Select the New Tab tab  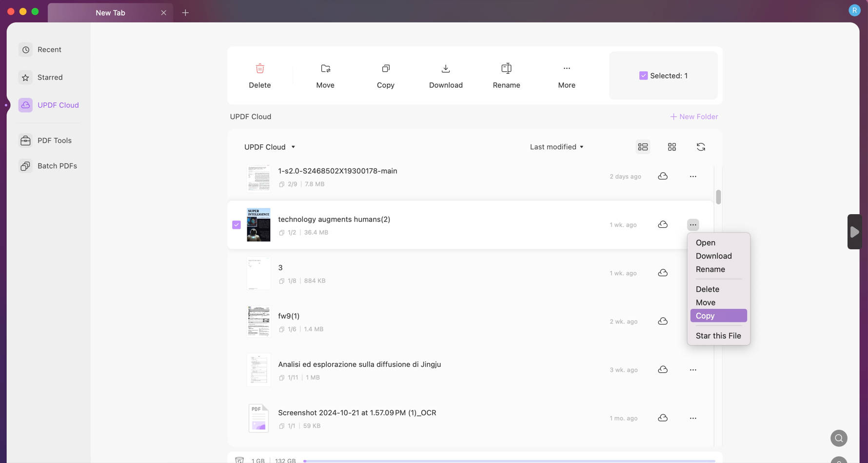pos(110,13)
